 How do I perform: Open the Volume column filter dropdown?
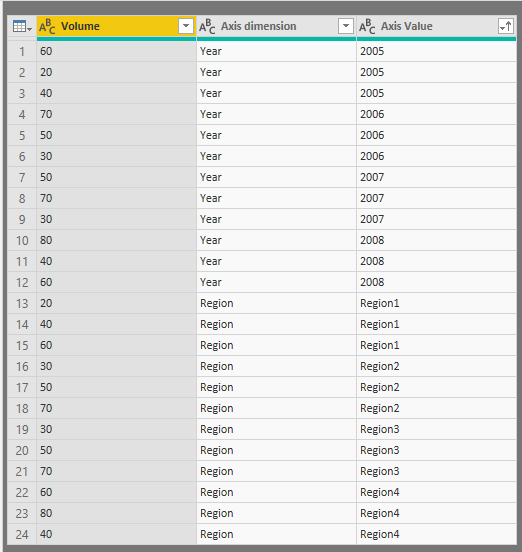186,26
